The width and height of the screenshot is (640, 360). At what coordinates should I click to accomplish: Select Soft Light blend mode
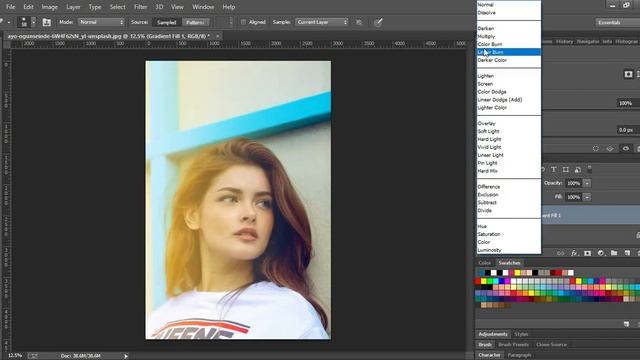point(509,131)
